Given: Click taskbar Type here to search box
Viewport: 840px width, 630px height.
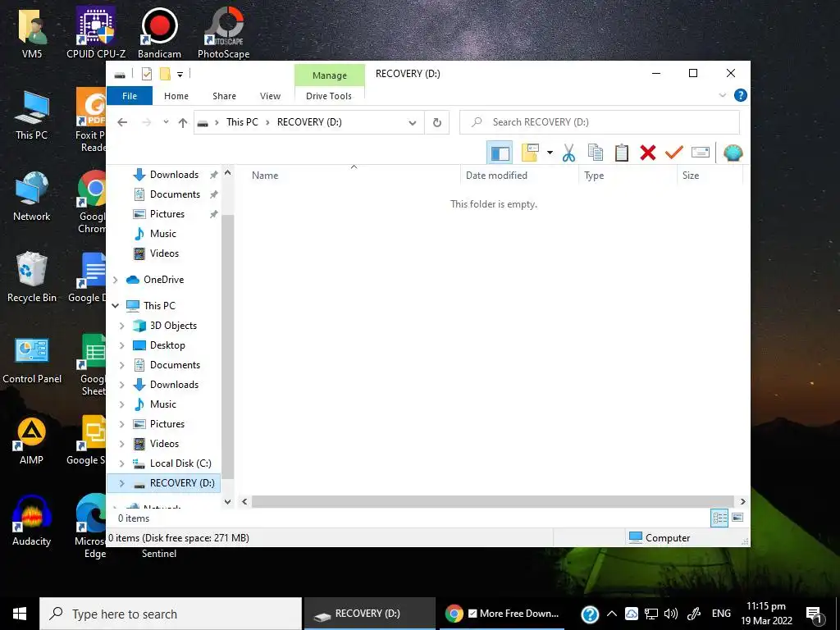Looking at the screenshot, I should pyautogui.click(x=171, y=614).
